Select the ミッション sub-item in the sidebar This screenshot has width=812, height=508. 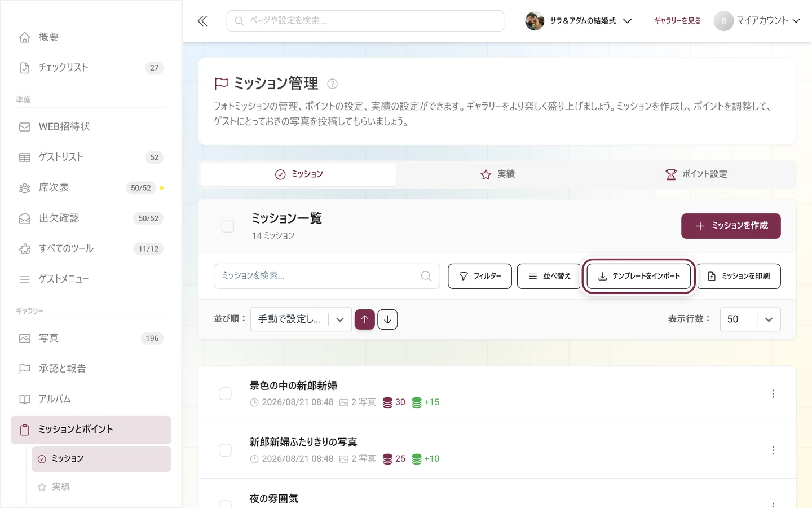coord(101,459)
